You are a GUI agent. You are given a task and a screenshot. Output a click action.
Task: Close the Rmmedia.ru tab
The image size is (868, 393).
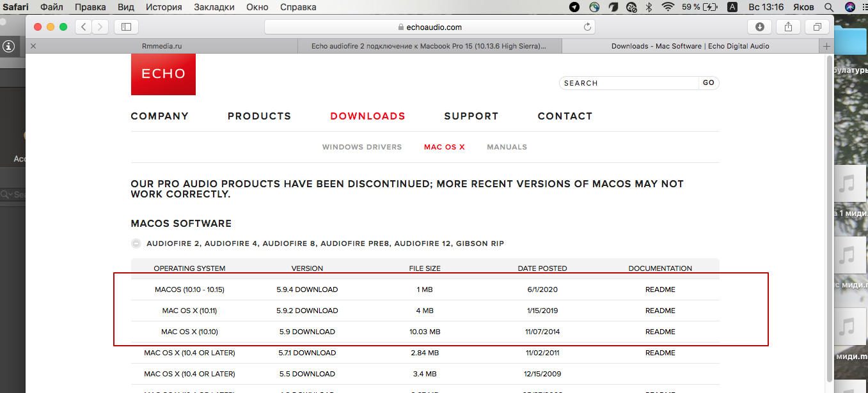(33, 46)
